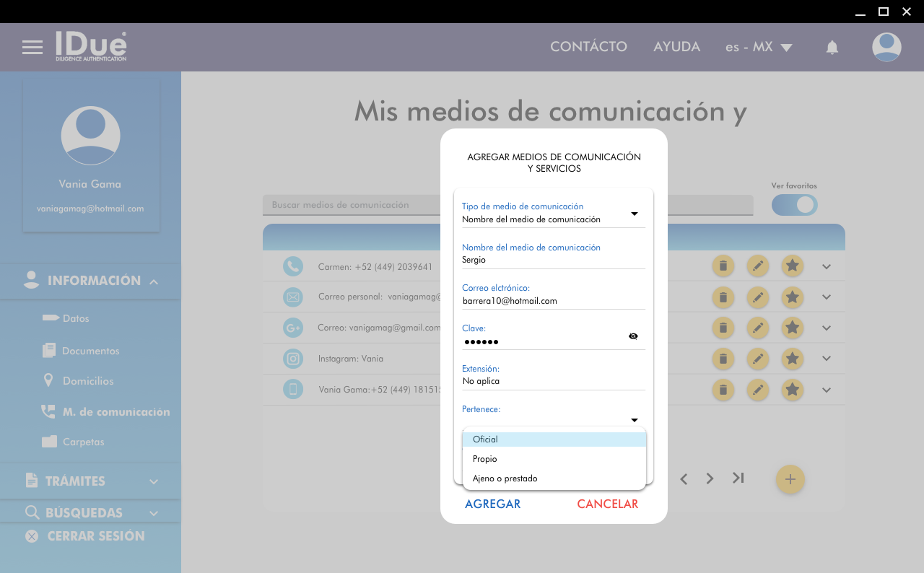Toggle the Ver favoritos switch
The image size is (924, 573).
coord(794,205)
